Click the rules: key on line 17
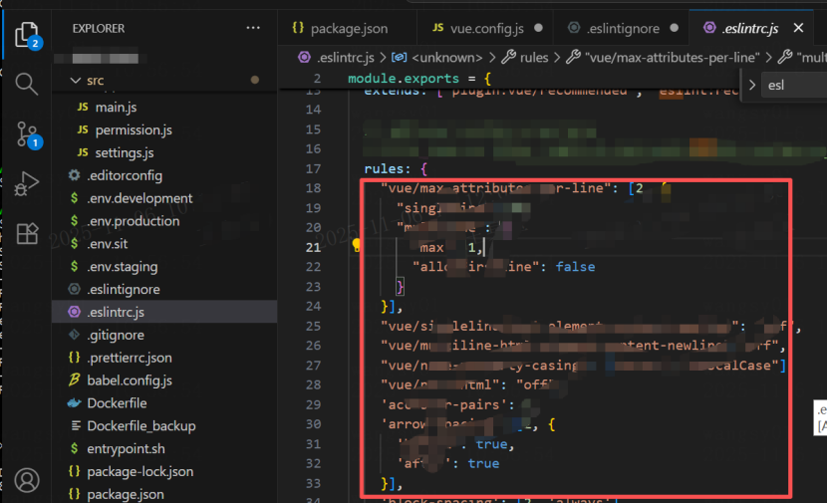Screen dimensions: 827x504 [388, 168]
